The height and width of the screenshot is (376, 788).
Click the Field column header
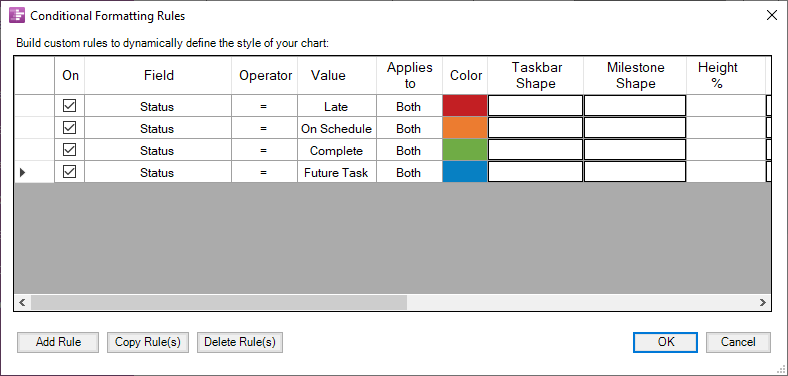[x=158, y=75]
